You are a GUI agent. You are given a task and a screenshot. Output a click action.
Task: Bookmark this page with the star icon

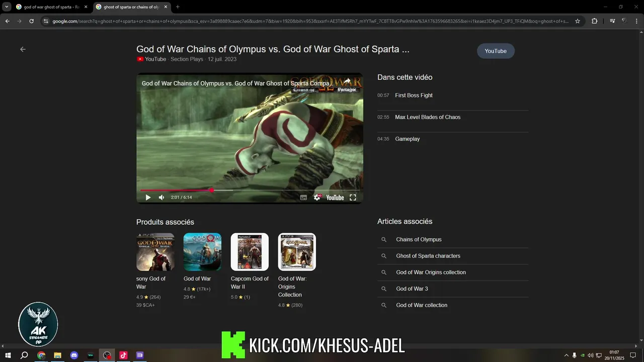coord(578,21)
